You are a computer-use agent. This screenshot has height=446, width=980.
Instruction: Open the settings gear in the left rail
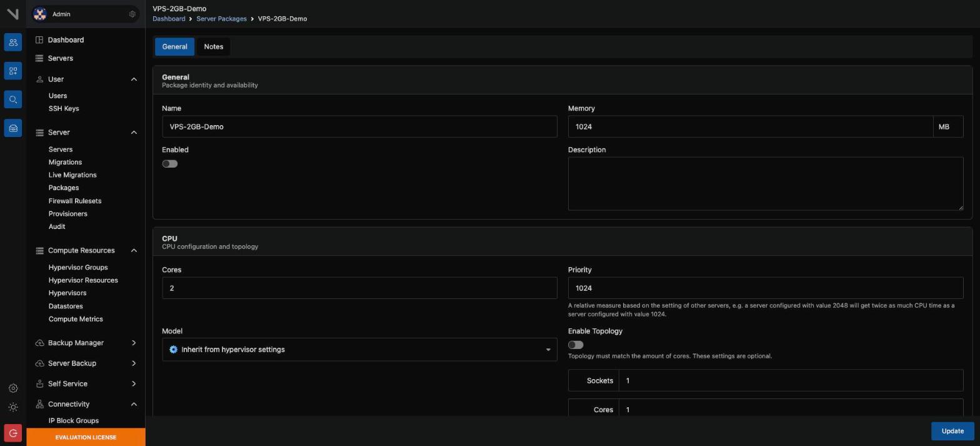click(x=13, y=388)
